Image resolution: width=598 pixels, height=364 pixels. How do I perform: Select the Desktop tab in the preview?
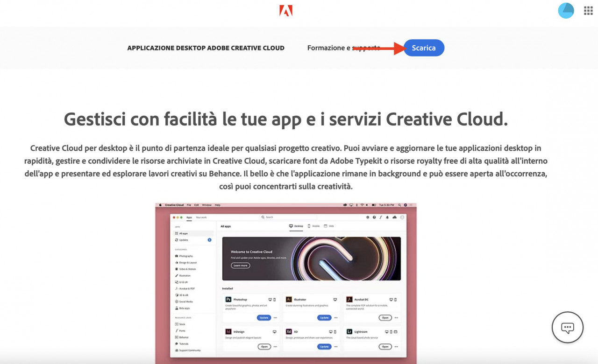pyautogui.click(x=296, y=226)
